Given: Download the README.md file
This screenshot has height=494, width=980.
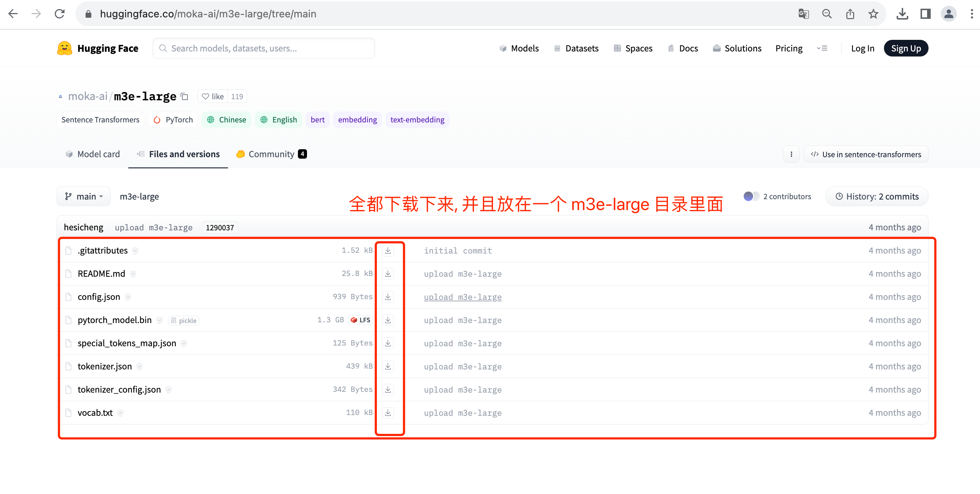Looking at the screenshot, I should click(388, 274).
